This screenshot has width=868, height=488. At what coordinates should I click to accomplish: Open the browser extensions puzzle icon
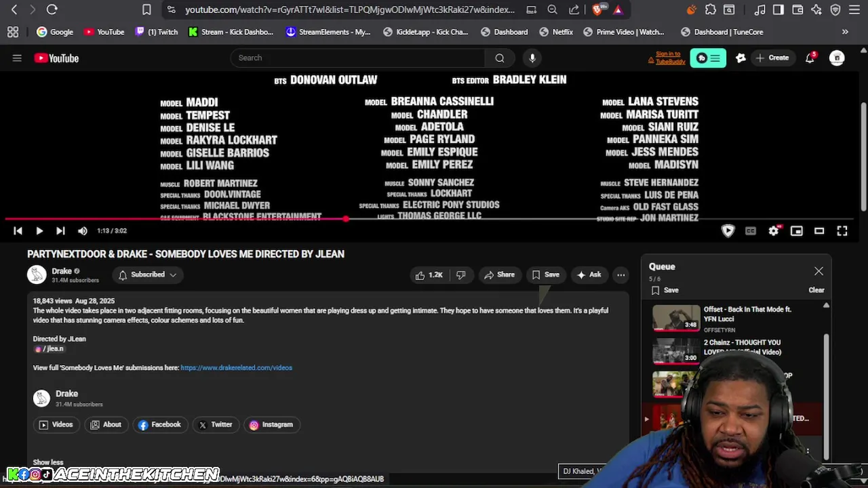pyautogui.click(x=710, y=9)
